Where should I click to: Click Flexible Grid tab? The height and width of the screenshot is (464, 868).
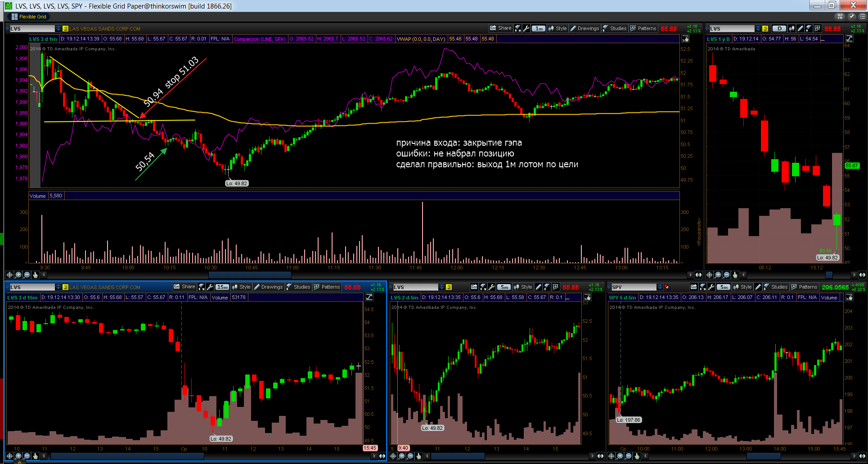coord(29,17)
